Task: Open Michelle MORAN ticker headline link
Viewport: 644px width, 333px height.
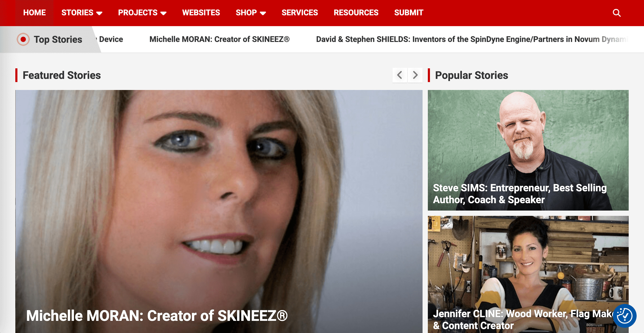Action: click(x=219, y=39)
